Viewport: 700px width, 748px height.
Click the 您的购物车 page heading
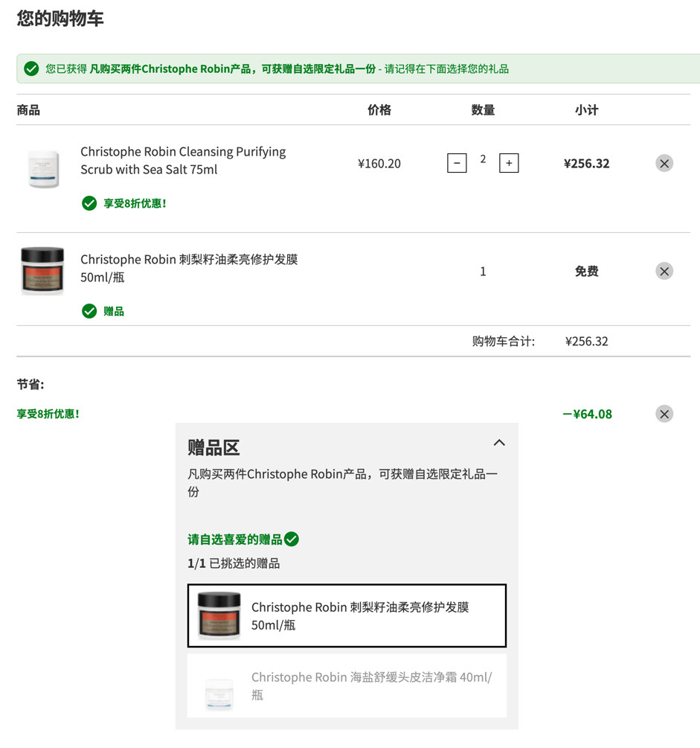click(x=60, y=18)
